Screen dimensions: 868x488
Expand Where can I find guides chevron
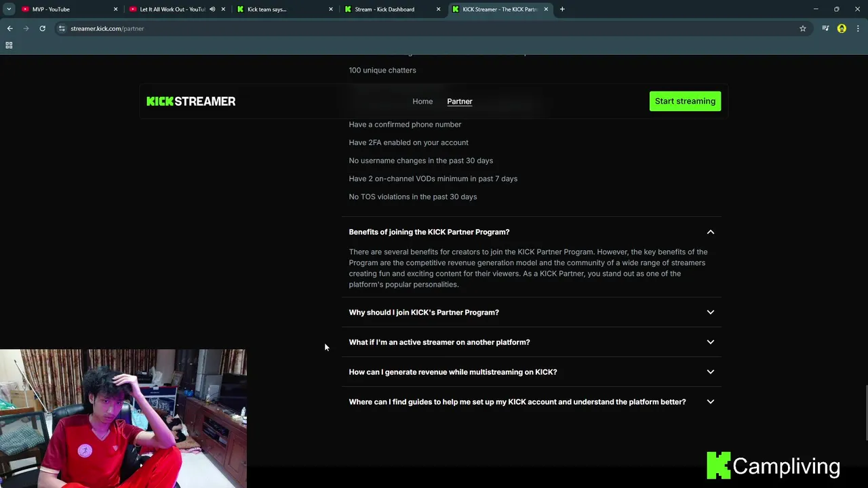click(711, 402)
